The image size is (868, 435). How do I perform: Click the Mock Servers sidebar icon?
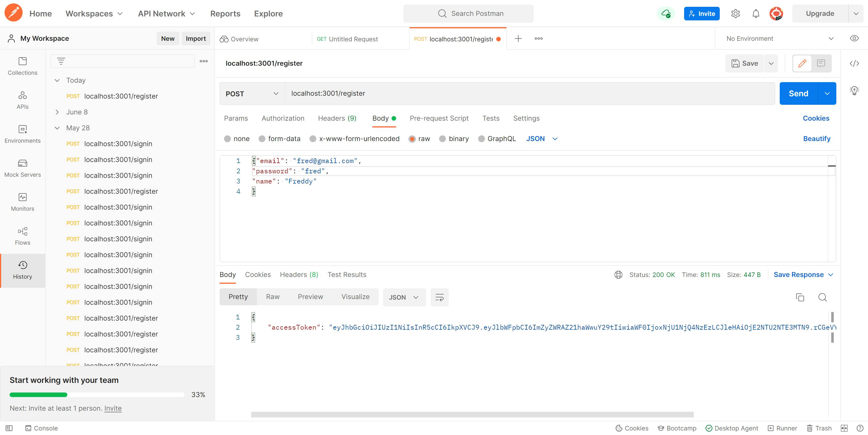23,169
